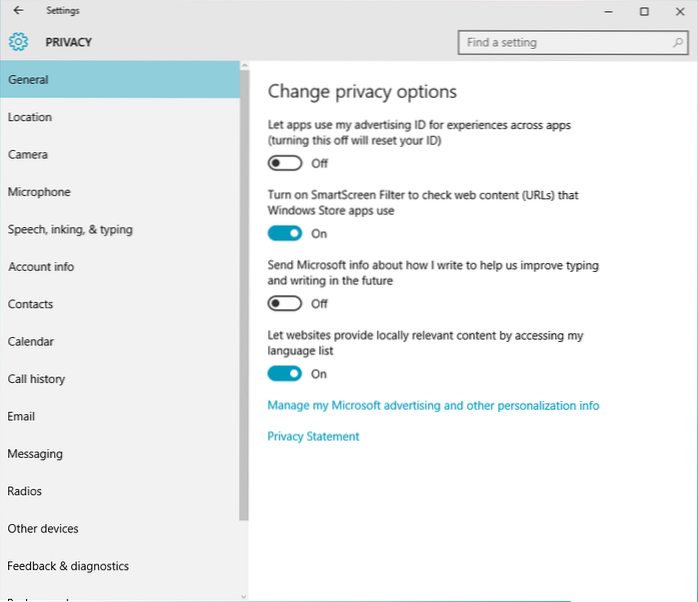Go to Microphone settings
This screenshot has height=602, width=698.
[39, 192]
